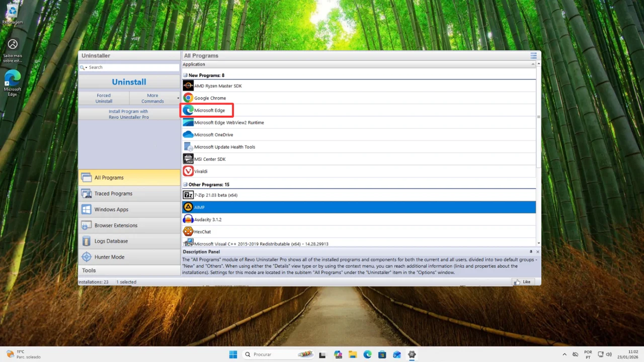Show hidden system tray icons
The image size is (644, 362).
point(564,354)
